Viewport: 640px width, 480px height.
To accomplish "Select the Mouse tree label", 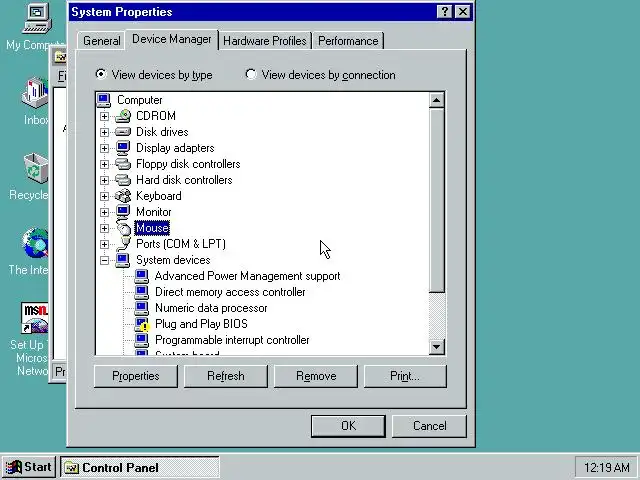I will coord(152,228).
